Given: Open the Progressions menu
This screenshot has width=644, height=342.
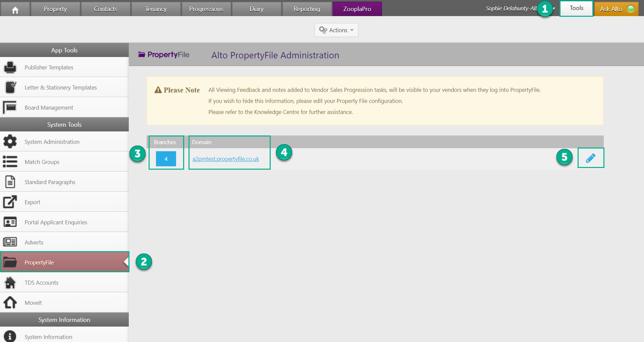Looking at the screenshot, I should (206, 9).
